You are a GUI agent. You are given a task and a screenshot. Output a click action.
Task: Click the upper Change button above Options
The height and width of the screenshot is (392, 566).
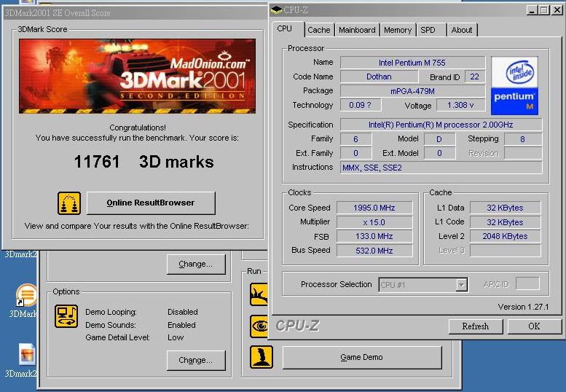click(196, 264)
